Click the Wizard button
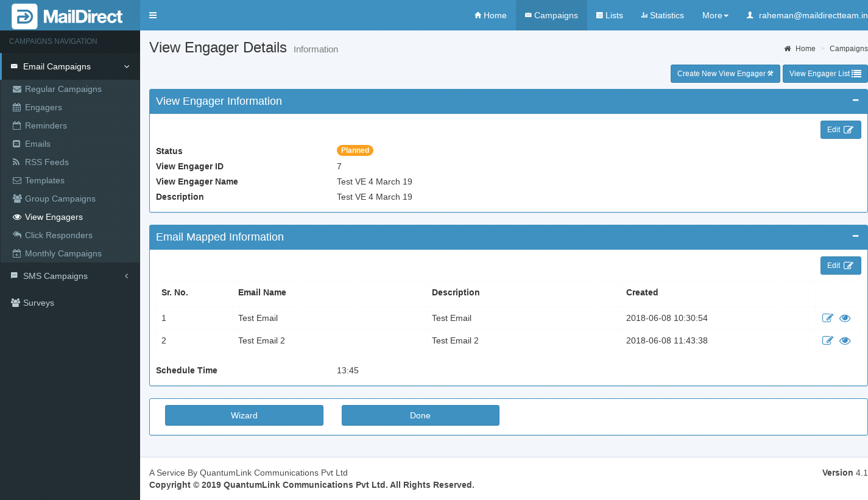 tap(244, 415)
